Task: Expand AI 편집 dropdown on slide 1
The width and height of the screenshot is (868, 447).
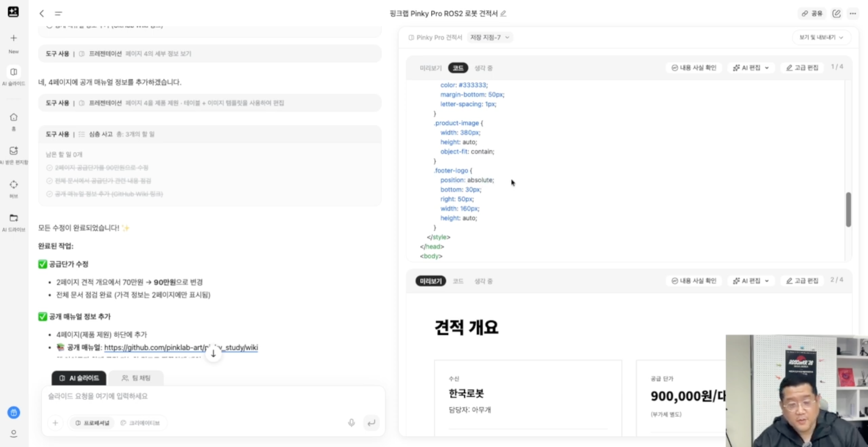Action: click(751, 68)
